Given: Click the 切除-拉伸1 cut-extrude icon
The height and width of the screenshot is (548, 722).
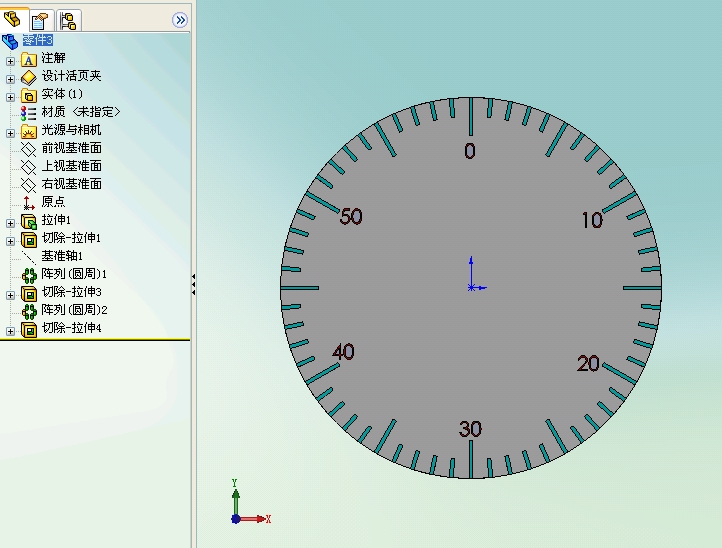Looking at the screenshot, I should (29, 240).
